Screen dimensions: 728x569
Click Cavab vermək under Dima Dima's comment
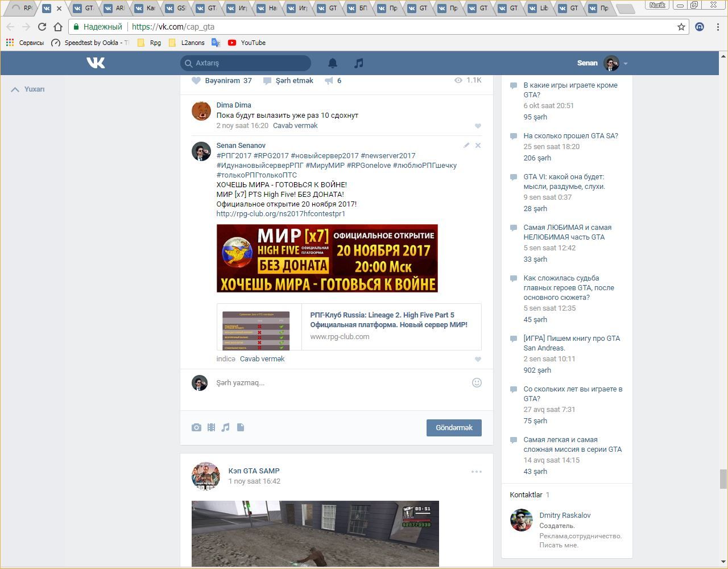click(295, 126)
